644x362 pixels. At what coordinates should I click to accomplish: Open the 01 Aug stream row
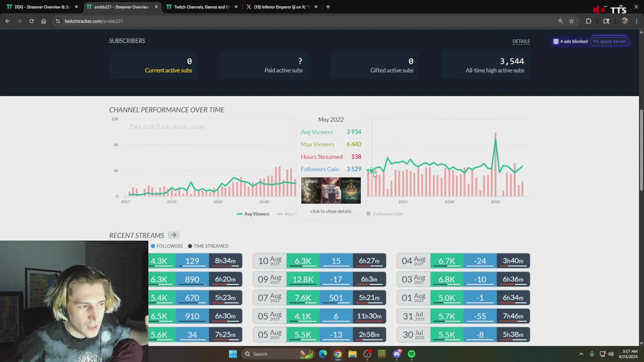tap(463, 298)
